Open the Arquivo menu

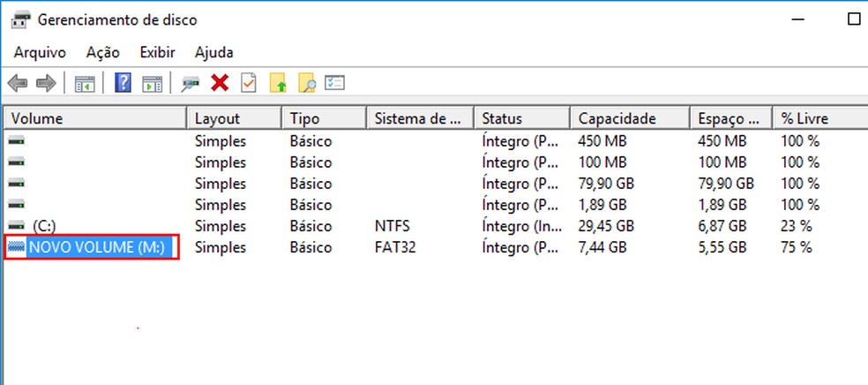click(x=39, y=52)
